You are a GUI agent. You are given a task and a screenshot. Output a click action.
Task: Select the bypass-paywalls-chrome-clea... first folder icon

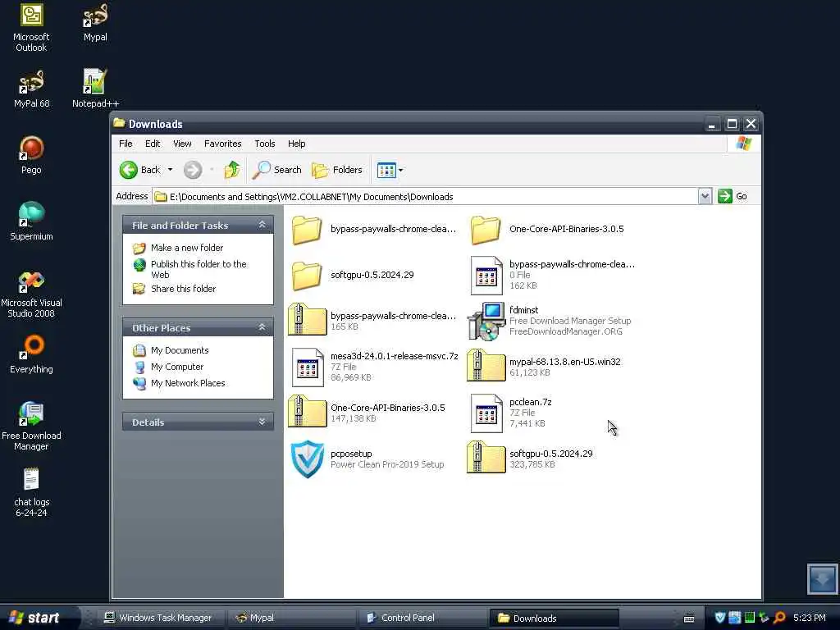pyautogui.click(x=307, y=230)
